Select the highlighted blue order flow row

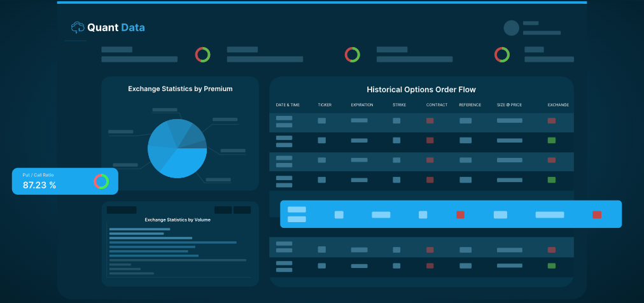tap(451, 214)
